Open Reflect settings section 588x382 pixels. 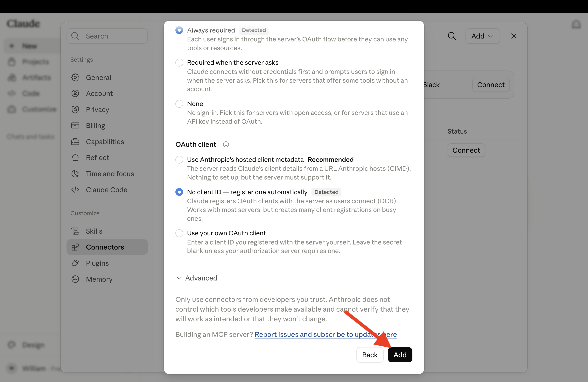(x=107, y=158)
